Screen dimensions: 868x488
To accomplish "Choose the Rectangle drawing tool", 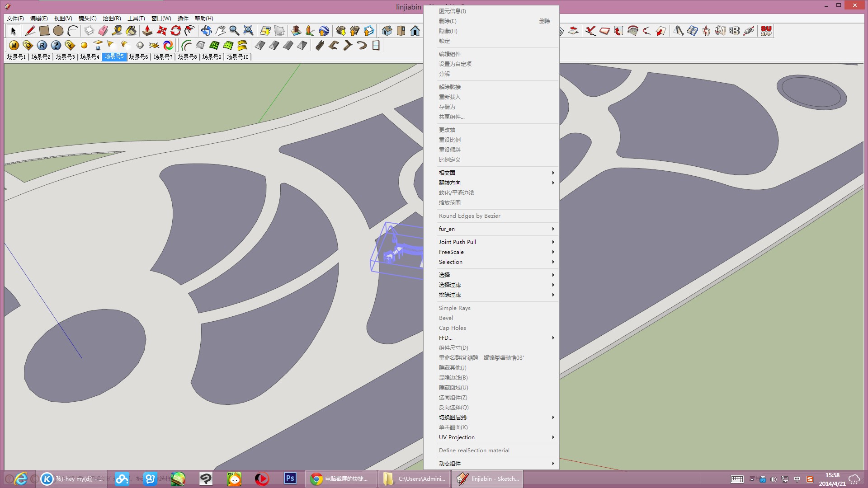I will click(44, 31).
